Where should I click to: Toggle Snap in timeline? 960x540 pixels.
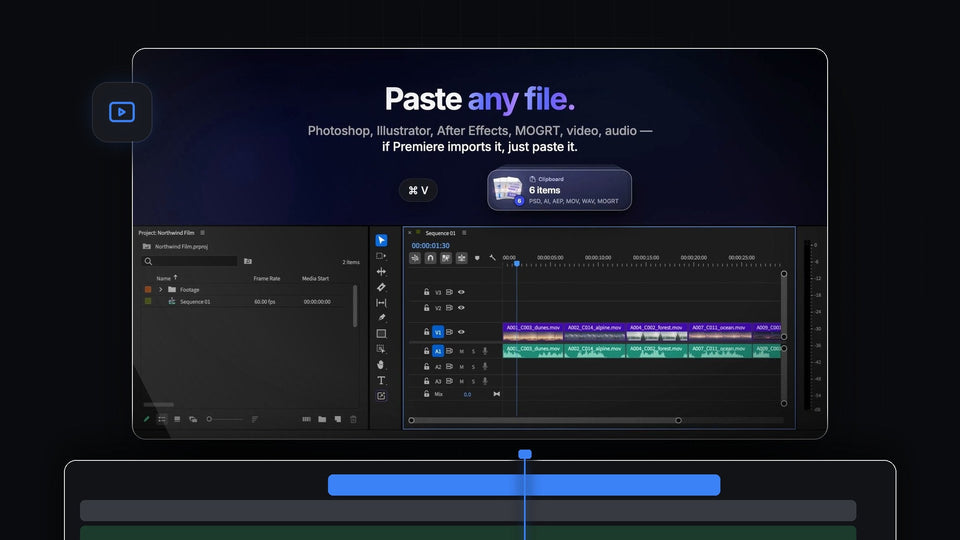(x=430, y=258)
